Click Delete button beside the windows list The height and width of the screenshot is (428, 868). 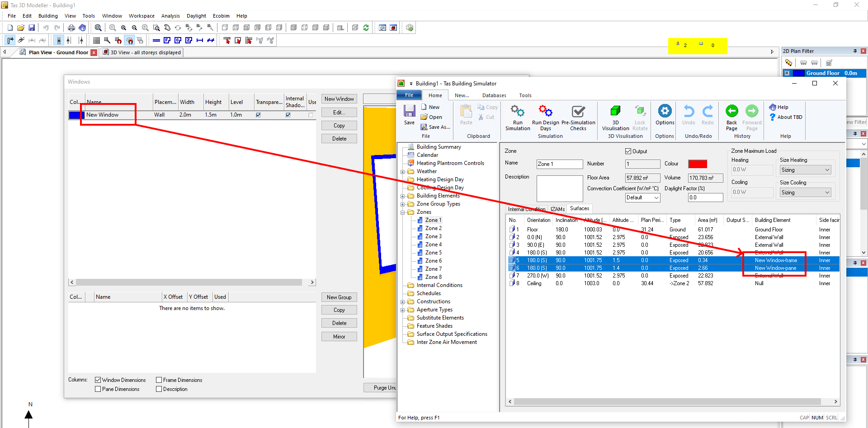pyautogui.click(x=339, y=138)
